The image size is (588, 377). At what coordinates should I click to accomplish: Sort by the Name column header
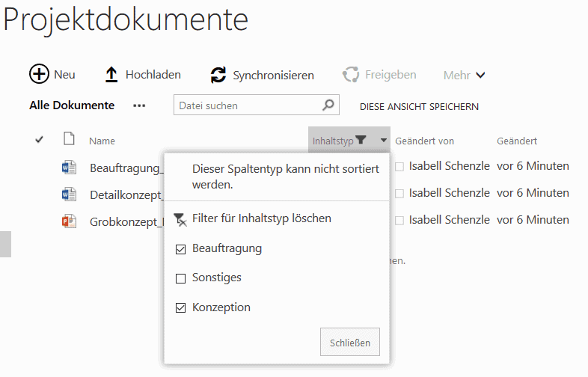tap(102, 141)
